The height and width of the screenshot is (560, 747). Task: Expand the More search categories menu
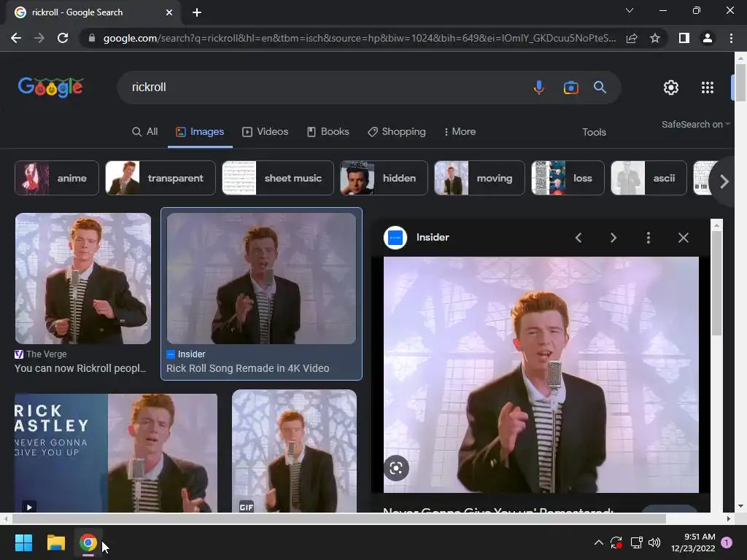(460, 132)
